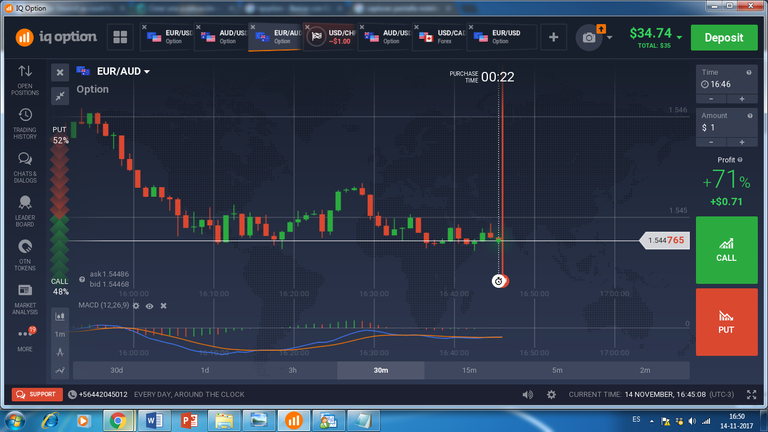
Task: Open the More menu with notifications
Action: tap(25, 339)
